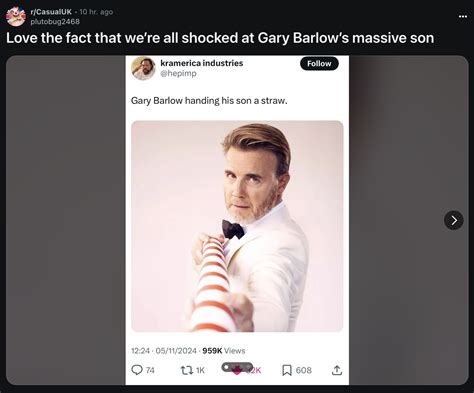Click the tweet timestamp 12:24 05/11/2024

click(x=164, y=351)
